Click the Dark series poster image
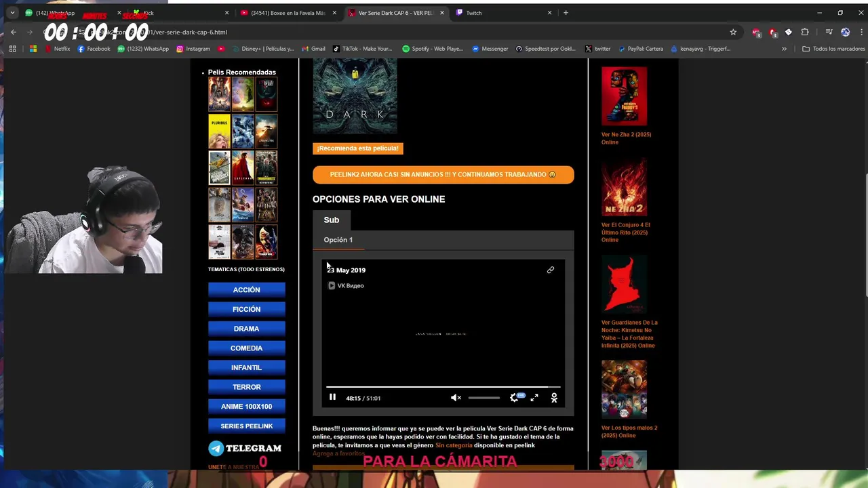The image size is (868, 488). (355, 96)
